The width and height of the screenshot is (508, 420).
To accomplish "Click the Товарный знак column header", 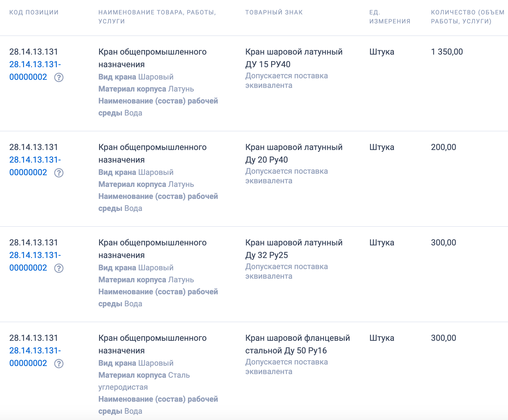I will tap(274, 12).
